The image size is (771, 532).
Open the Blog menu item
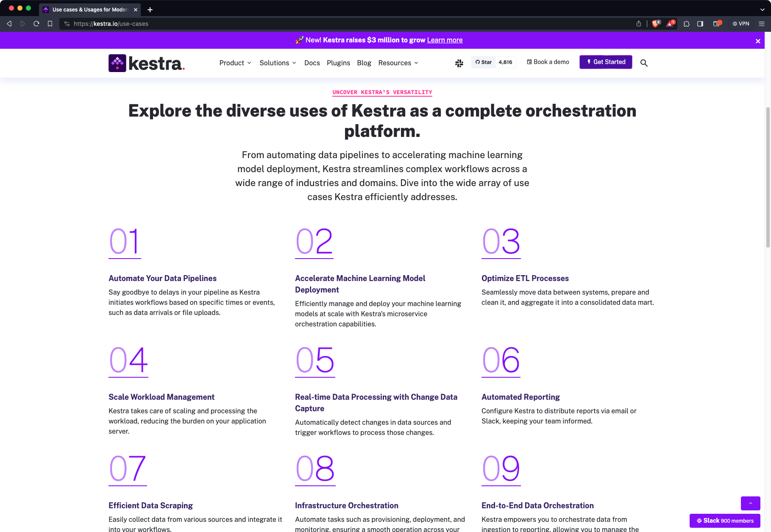(x=364, y=63)
